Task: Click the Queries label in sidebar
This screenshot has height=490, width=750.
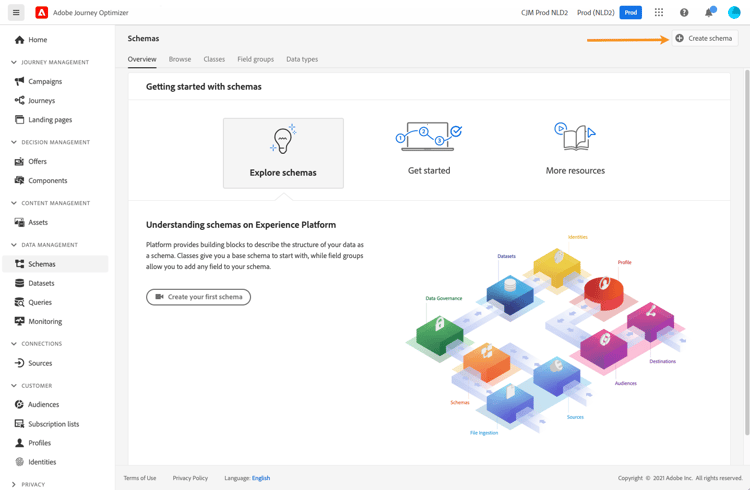Action: tap(40, 302)
